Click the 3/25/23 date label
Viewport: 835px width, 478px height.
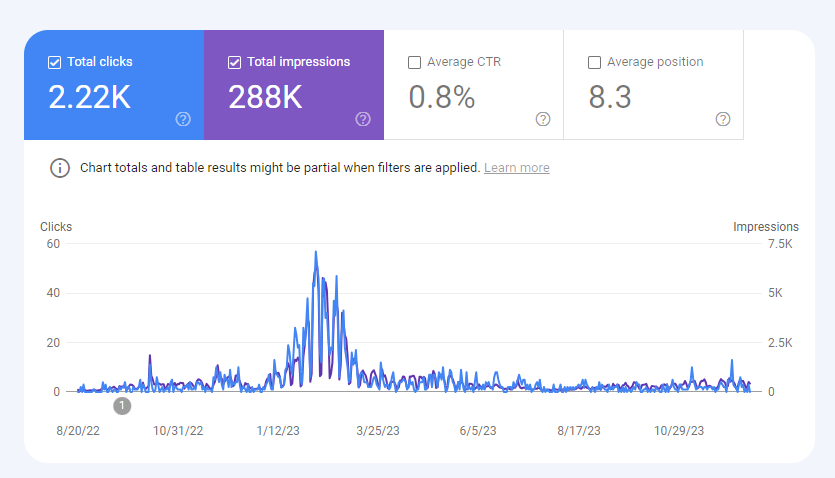tap(378, 431)
